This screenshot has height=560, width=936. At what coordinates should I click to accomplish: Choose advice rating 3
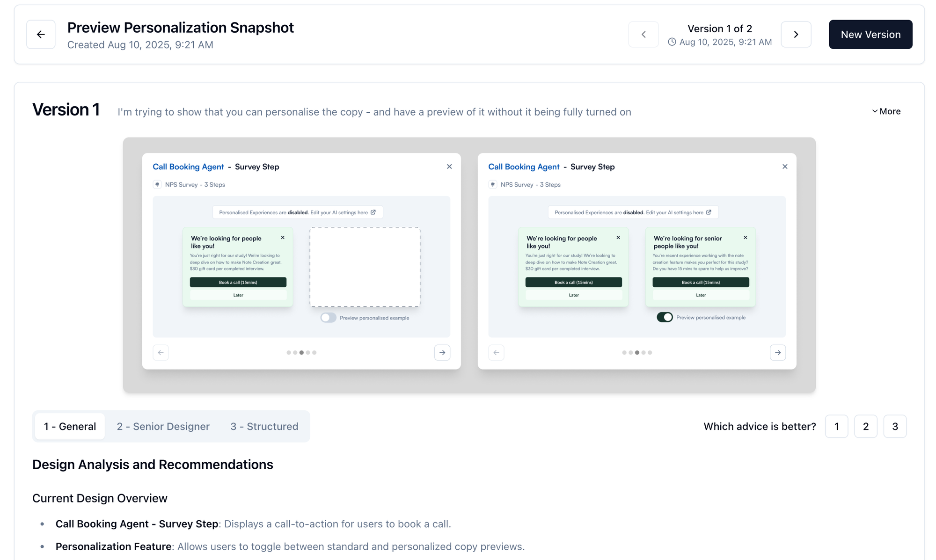click(895, 426)
